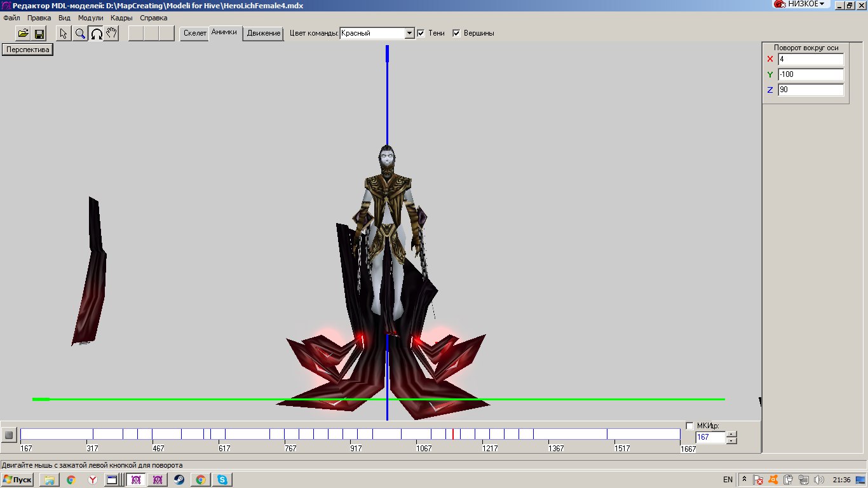Click the red frame marker on timeline
Viewport: 868px width, 488px height.
(x=452, y=434)
